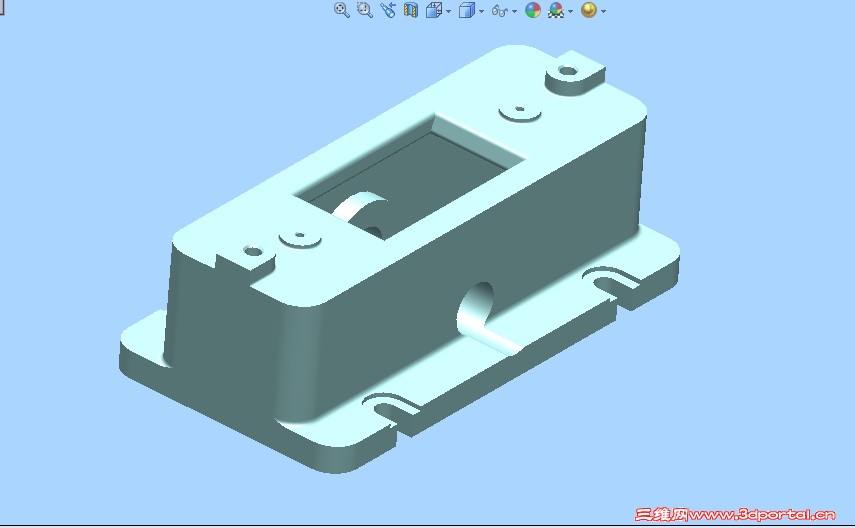Expand the Display Style dropdown arrow
855x528 pixels.
coord(481,11)
